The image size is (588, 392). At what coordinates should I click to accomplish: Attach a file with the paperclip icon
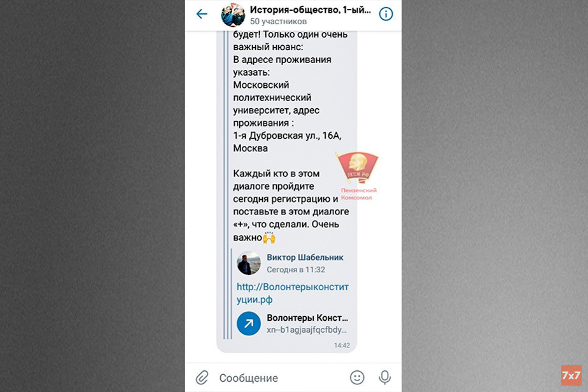tap(202, 378)
